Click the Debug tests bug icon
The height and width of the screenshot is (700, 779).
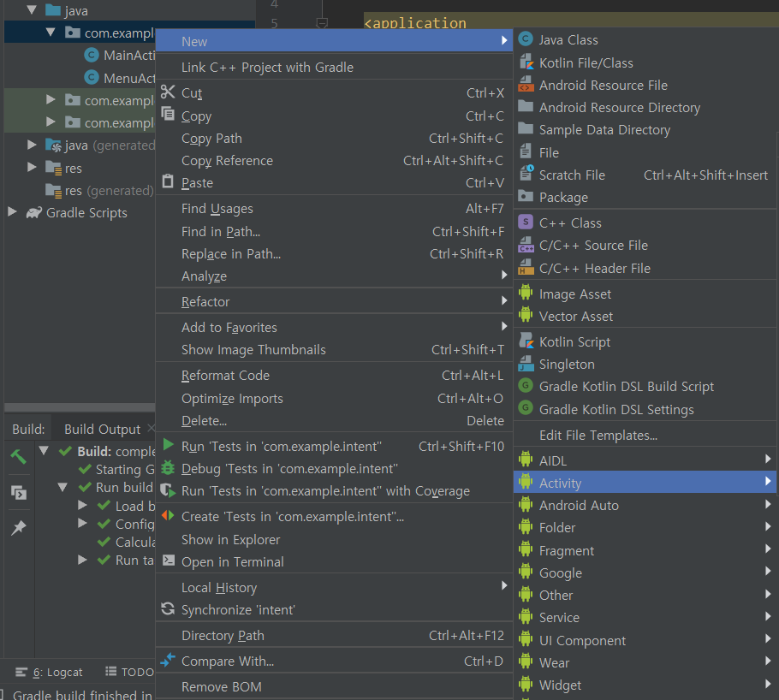(x=169, y=467)
